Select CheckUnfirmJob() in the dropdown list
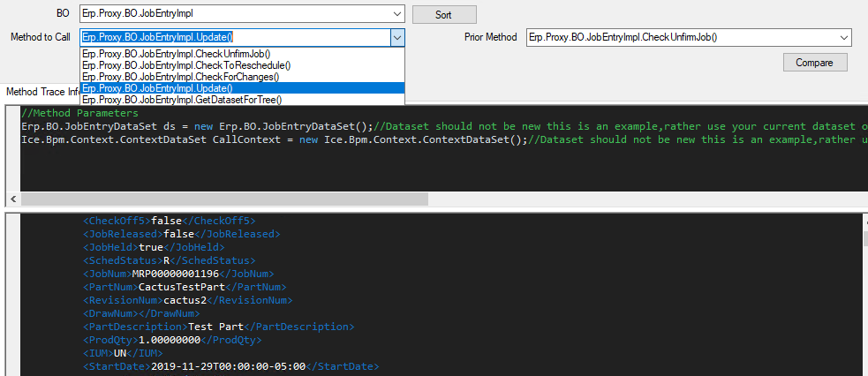 (x=243, y=54)
